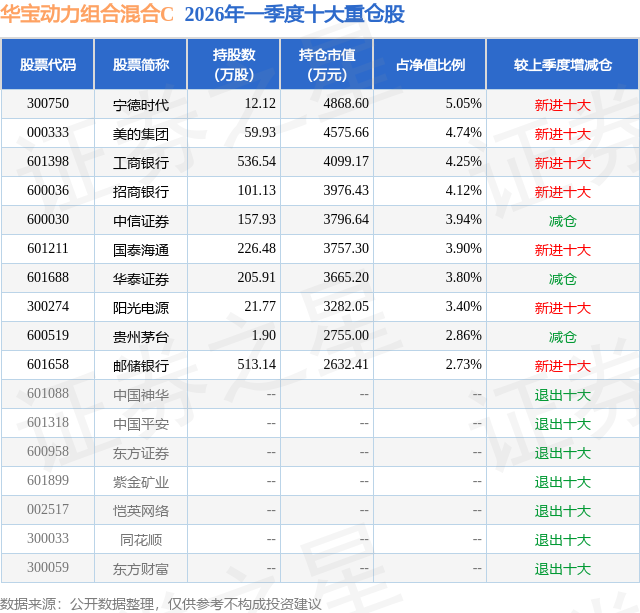640x613 pixels.
Task: Click market value 3757.30
Action: (x=346, y=249)
